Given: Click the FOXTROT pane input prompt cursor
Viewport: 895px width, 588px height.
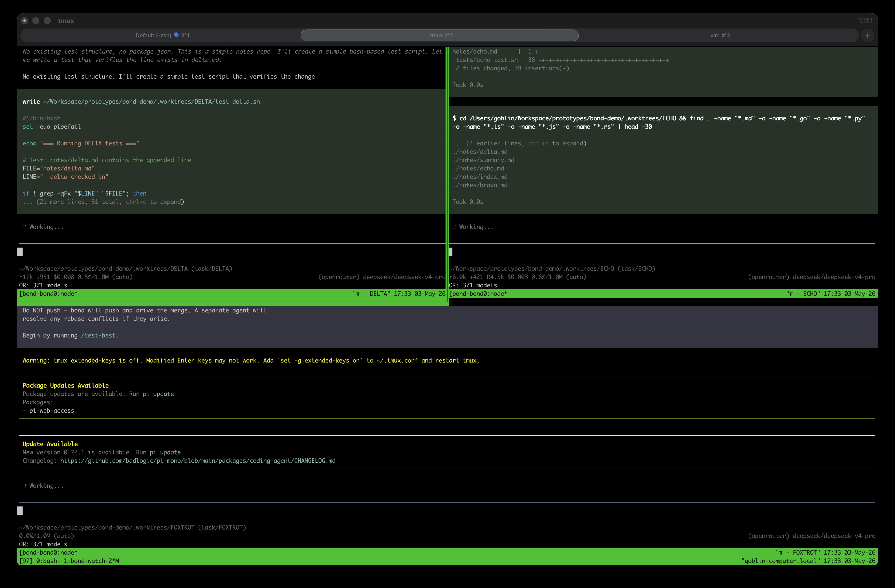Looking at the screenshot, I should tap(20, 511).
